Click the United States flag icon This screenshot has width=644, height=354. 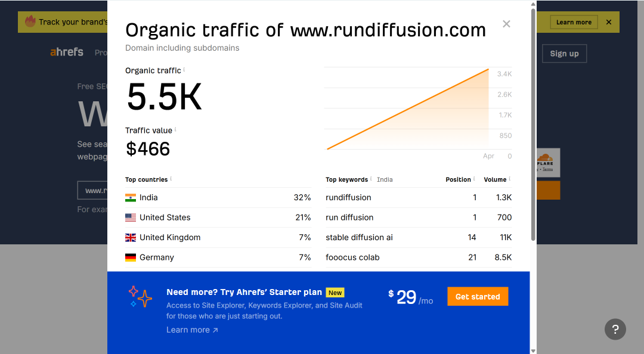[x=131, y=218]
